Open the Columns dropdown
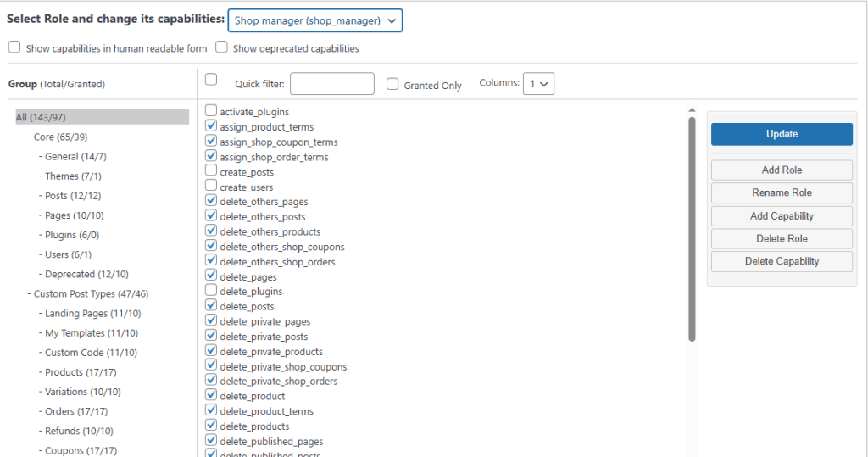 coord(538,84)
